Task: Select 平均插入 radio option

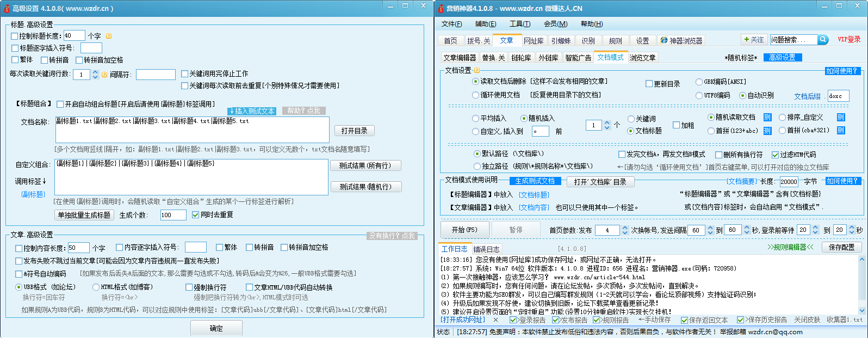Action: [476, 118]
